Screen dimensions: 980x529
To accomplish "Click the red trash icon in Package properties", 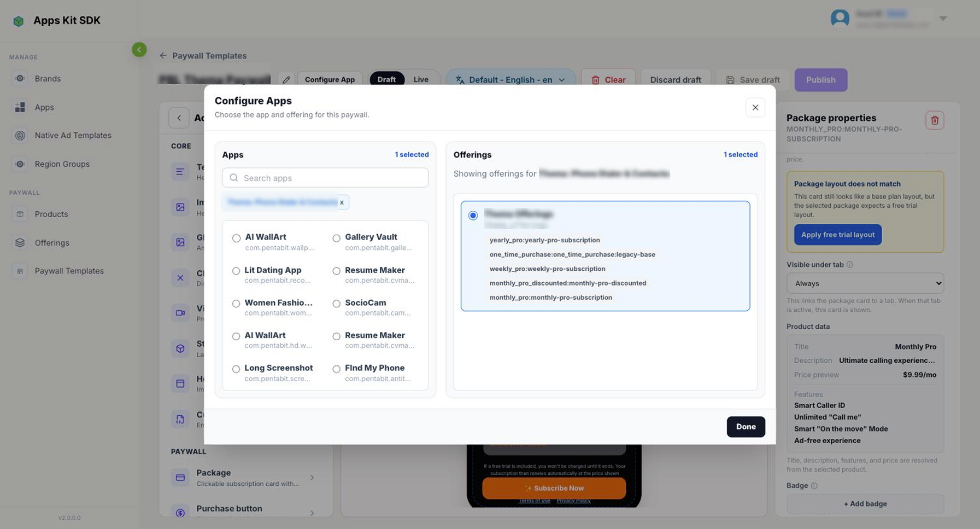I will pos(935,120).
